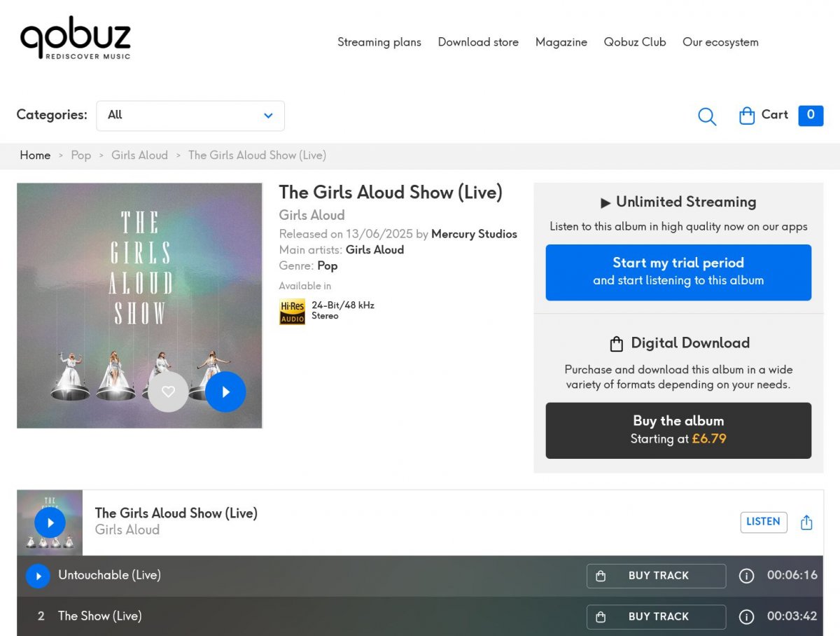Click the Hi-Res Audio badge
Image resolution: width=840 pixels, height=636 pixels.
(292, 312)
